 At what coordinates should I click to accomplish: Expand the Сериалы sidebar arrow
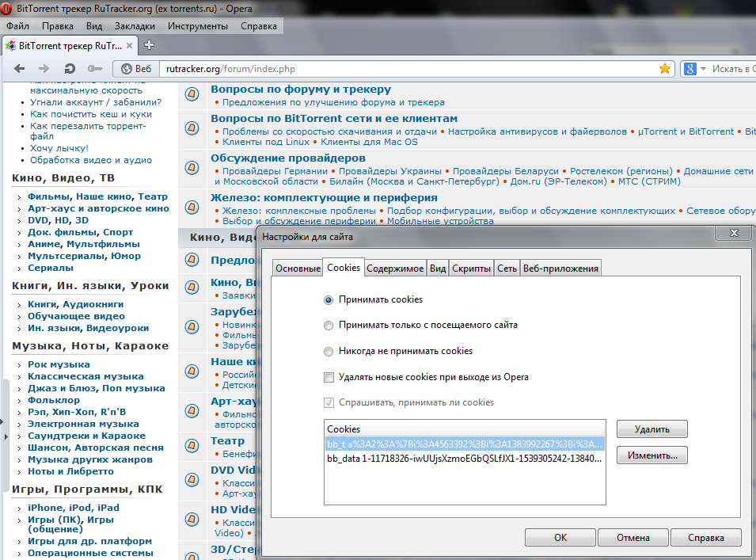[x=19, y=269]
